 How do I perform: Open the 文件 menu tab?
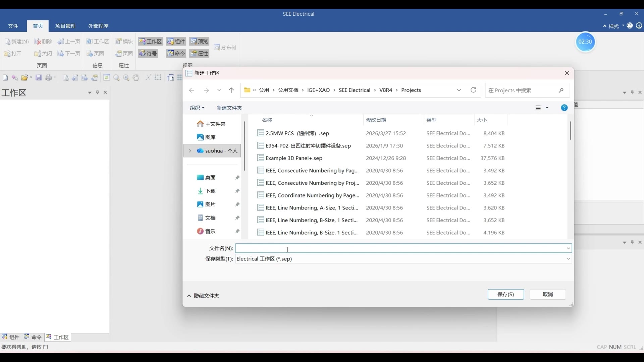click(x=13, y=26)
